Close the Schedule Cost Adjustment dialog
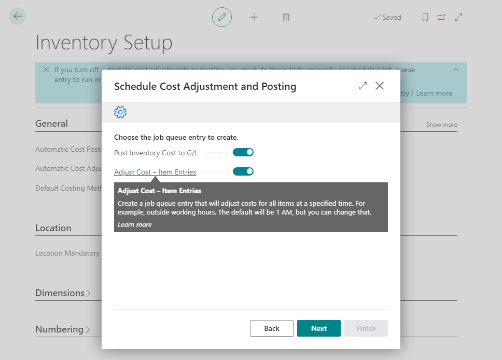 [x=380, y=86]
